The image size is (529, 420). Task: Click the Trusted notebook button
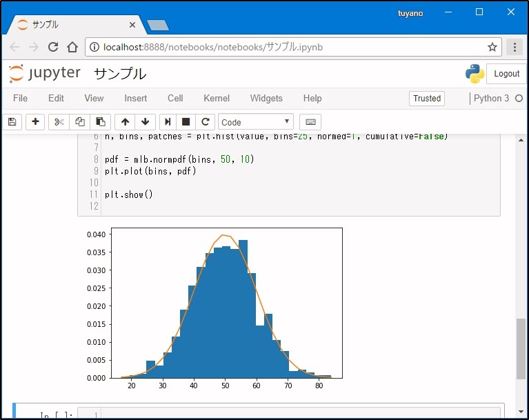tap(426, 99)
